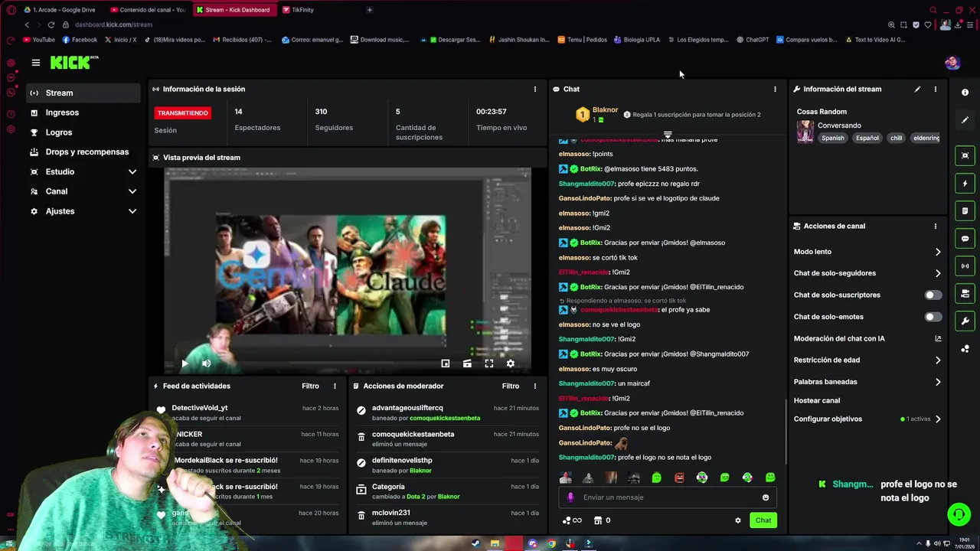Click the lightning bolt activity icon in sidebar

[965, 184]
